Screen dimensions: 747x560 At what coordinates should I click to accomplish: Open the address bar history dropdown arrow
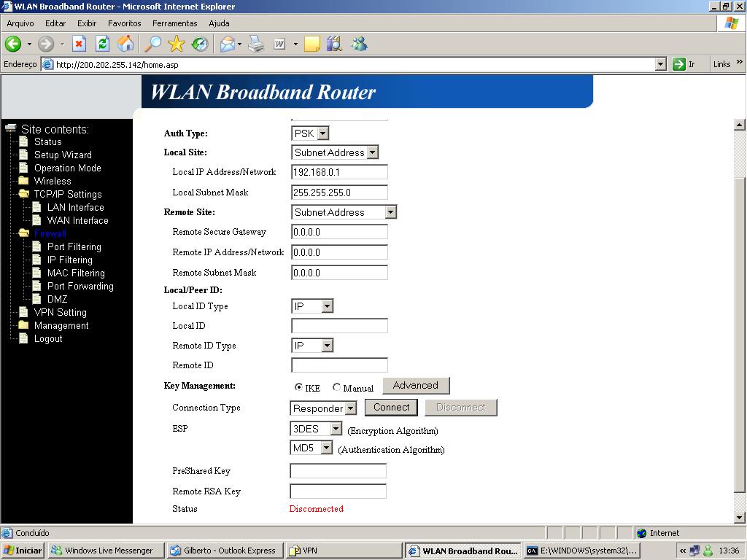coord(661,64)
